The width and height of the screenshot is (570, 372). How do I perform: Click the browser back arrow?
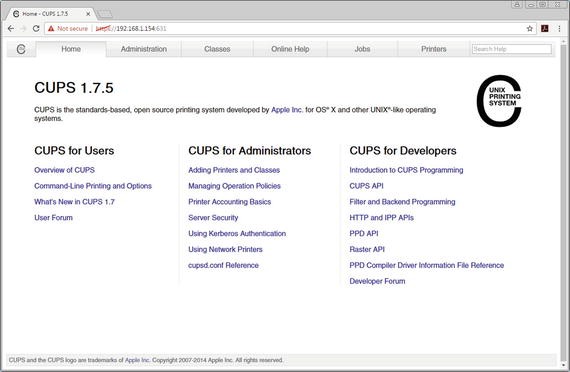click(x=11, y=28)
